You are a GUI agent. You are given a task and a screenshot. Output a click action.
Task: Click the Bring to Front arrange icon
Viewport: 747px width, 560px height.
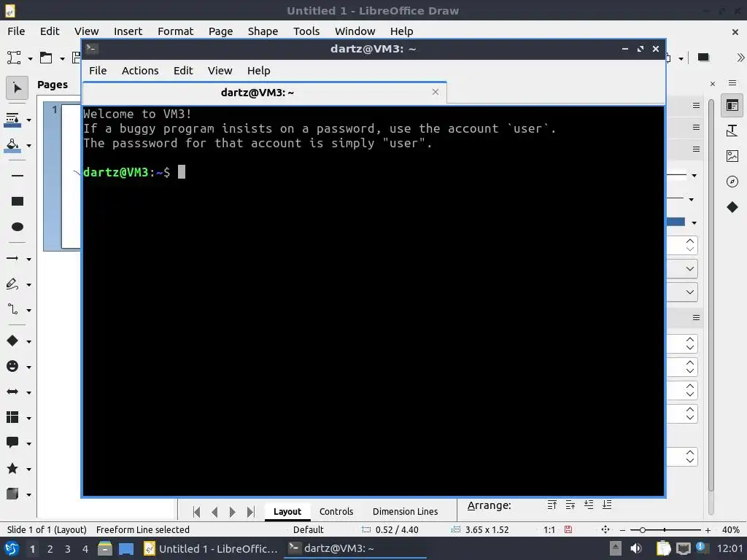pyautogui.click(x=552, y=505)
